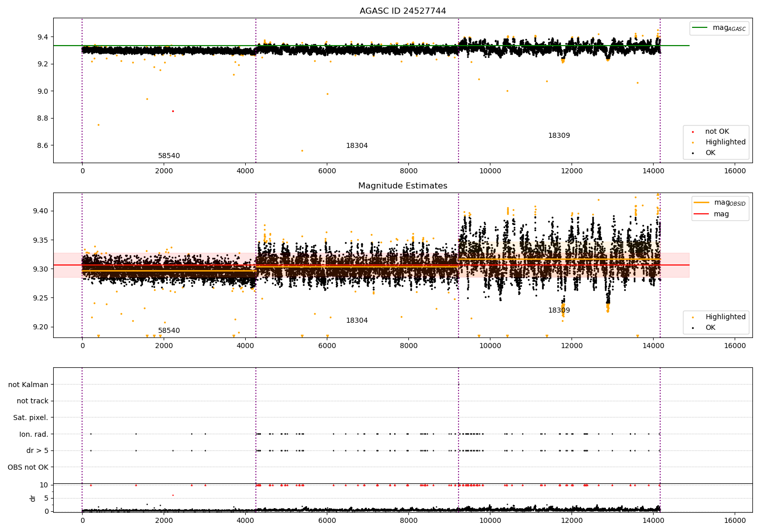Image resolution: width=760 pixels, height=532 pixels.
Task: Click the 16000 tick under top plot
Action: click(735, 171)
